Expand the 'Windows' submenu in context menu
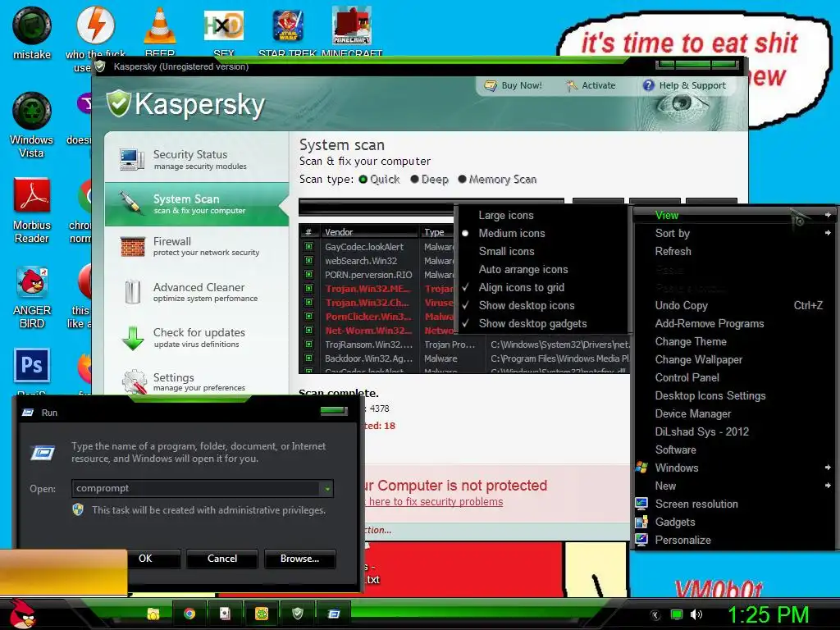This screenshot has height=630, width=840. tap(734, 468)
